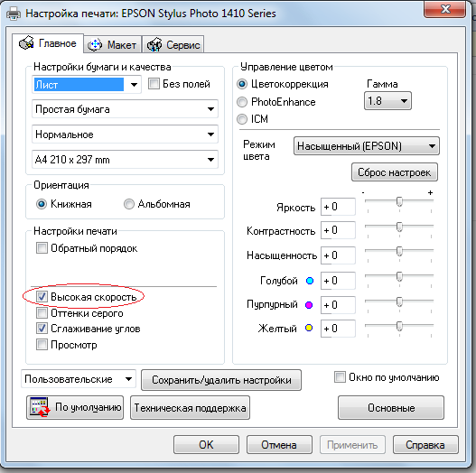The height and width of the screenshot is (473, 476).
Task: Click the Сохранить/удалить настройки button
Action: tap(221, 380)
